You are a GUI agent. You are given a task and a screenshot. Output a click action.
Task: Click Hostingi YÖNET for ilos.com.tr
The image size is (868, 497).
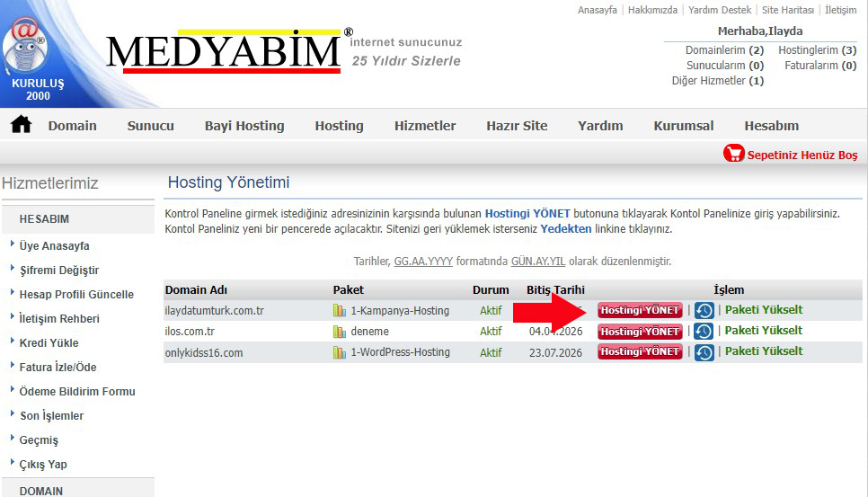pos(640,331)
